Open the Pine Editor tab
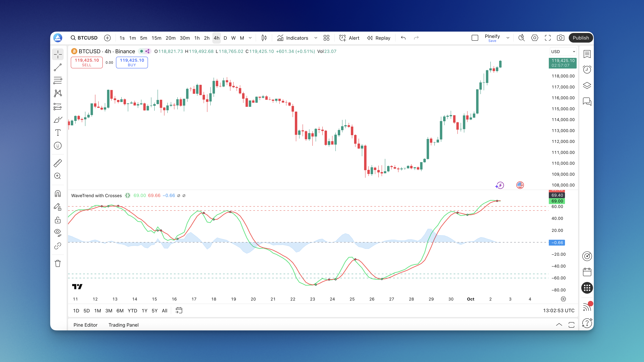The height and width of the screenshot is (362, 644). [x=86, y=325]
